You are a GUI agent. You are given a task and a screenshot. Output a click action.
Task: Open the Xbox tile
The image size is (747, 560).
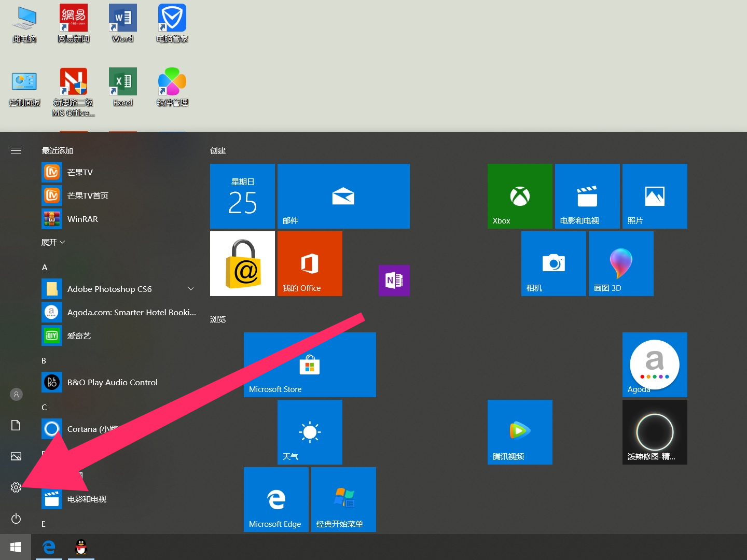(x=520, y=196)
